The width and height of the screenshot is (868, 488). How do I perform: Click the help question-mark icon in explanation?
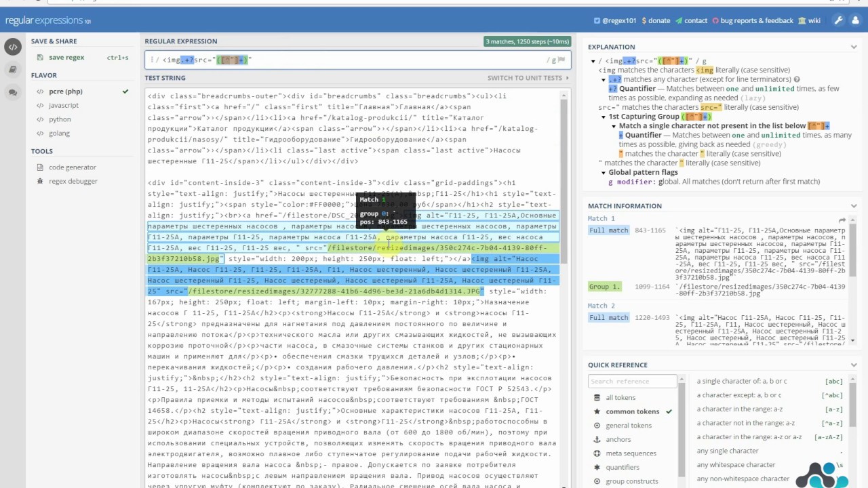[797, 79]
